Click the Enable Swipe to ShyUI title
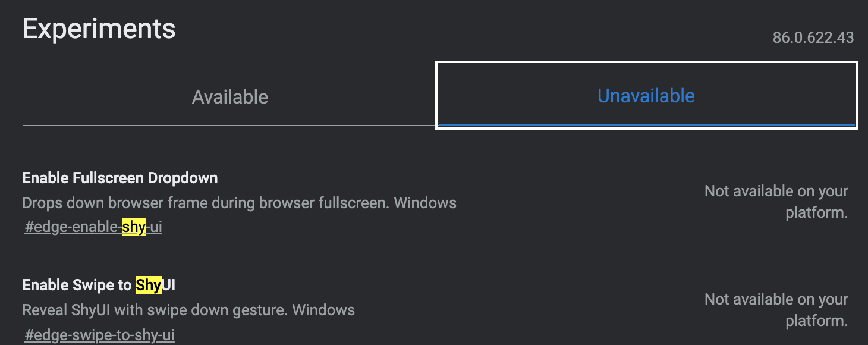The width and height of the screenshot is (868, 345). (x=99, y=286)
